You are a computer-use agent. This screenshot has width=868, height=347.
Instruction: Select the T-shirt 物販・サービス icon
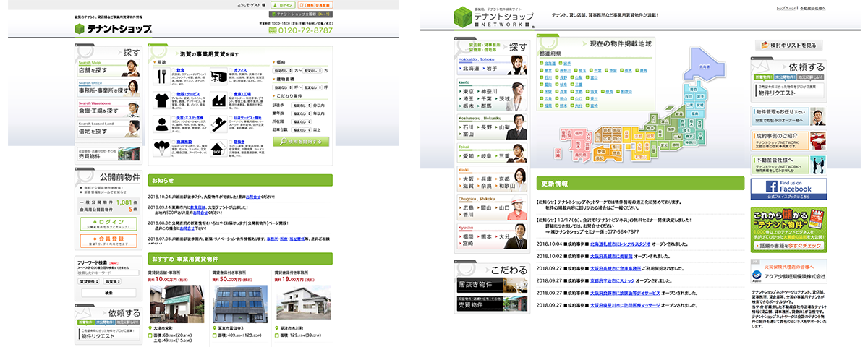click(x=161, y=100)
